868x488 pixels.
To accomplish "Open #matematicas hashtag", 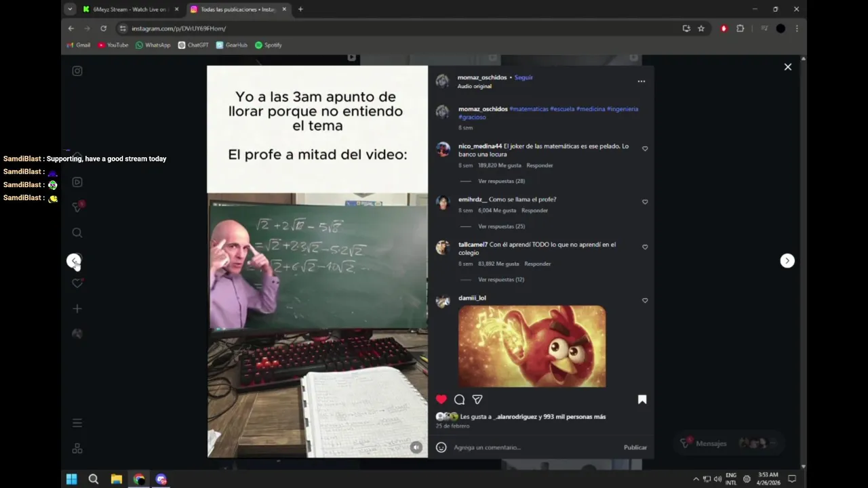I will [529, 108].
